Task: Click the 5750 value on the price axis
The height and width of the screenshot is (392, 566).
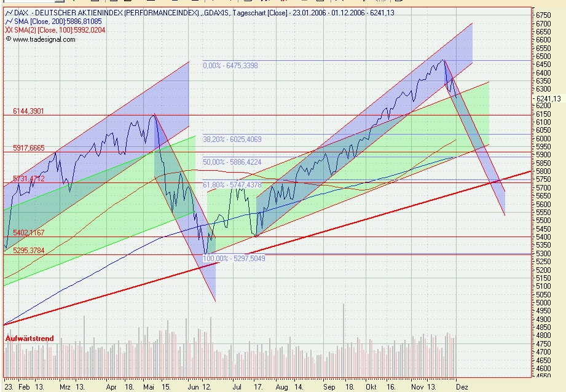Action: tap(544, 179)
